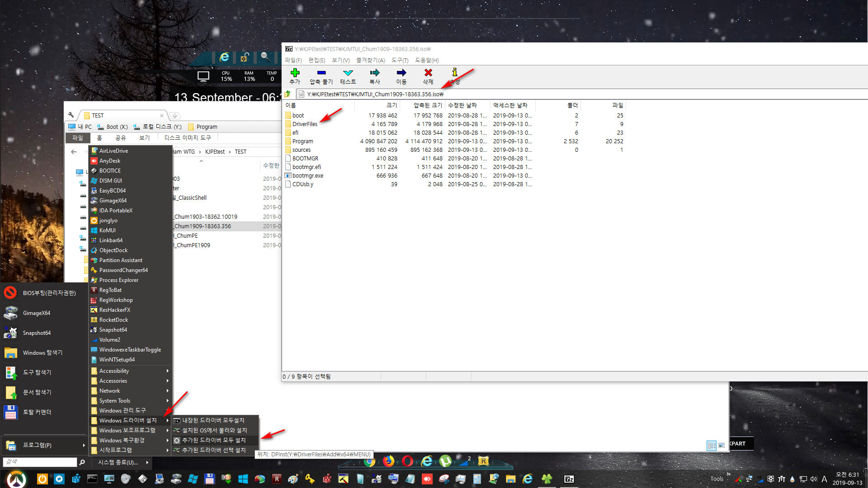
Task: Expand the Accessibility submenu
Action: pyautogui.click(x=130, y=371)
